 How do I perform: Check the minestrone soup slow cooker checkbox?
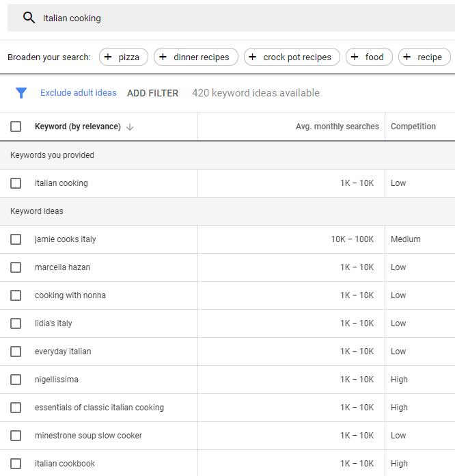[x=16, y=436]
